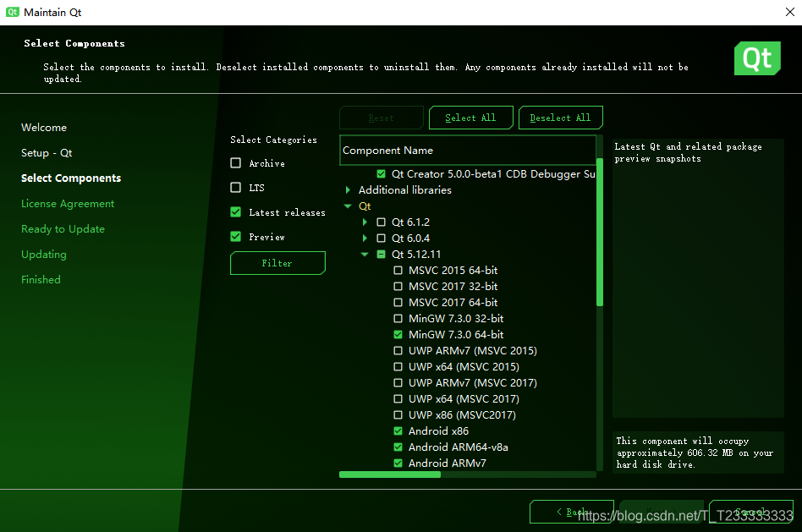Go Back to the previous page
The image size is (802, 532).
pyautogui.click(x=572, y=512)
